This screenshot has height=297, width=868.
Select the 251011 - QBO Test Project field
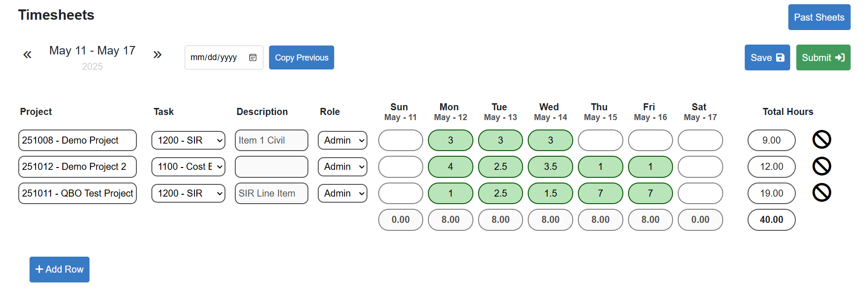coord(77,193)
